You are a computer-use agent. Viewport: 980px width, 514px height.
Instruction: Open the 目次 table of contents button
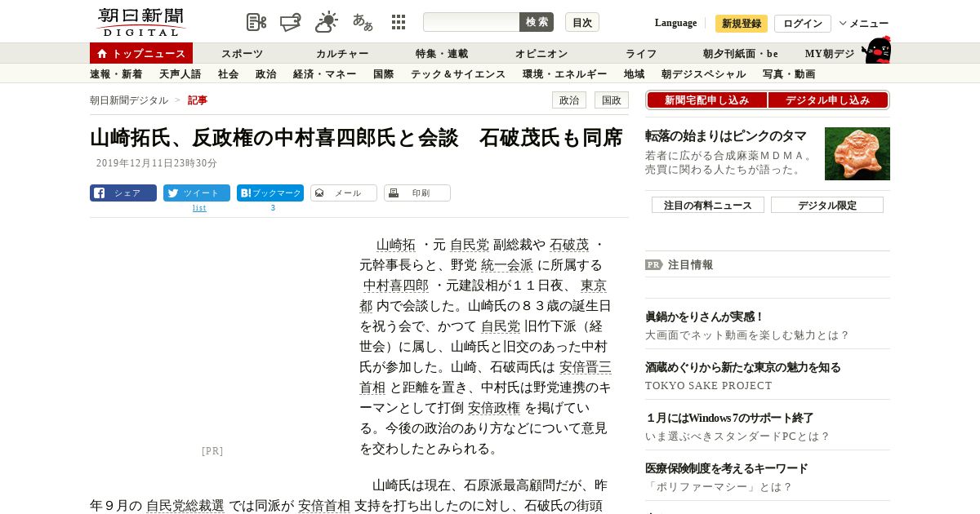(x=582, y=22)
